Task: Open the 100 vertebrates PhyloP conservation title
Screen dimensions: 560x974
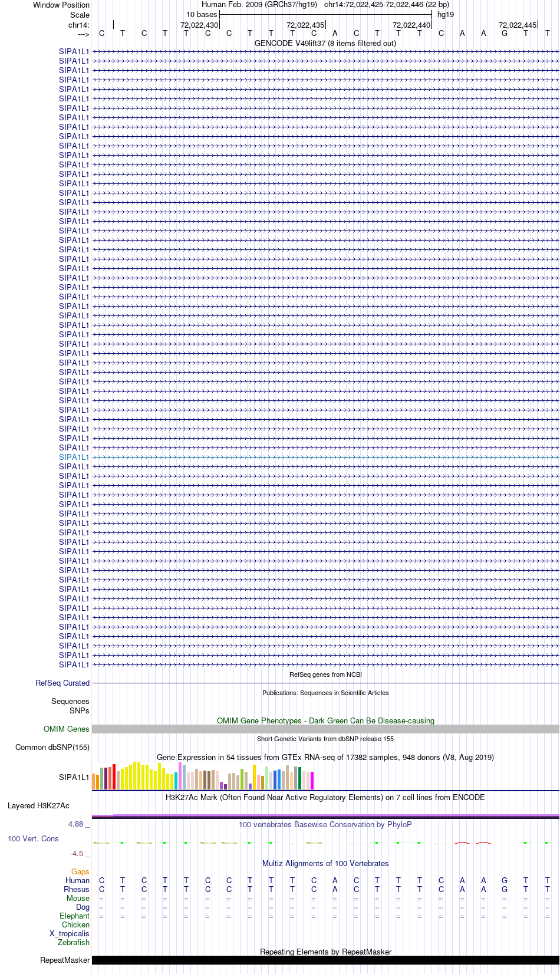Action: (x=325, y=825)
